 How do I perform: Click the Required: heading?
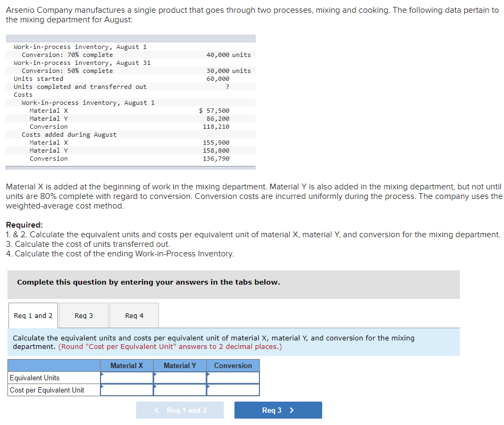pyautogui.click(x=24, y=224)
